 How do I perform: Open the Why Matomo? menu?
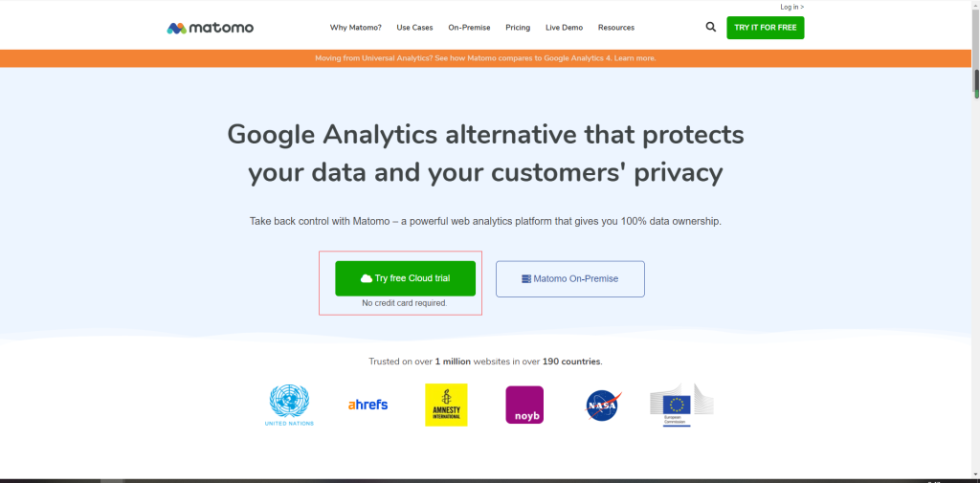click(x=355, y=28)
